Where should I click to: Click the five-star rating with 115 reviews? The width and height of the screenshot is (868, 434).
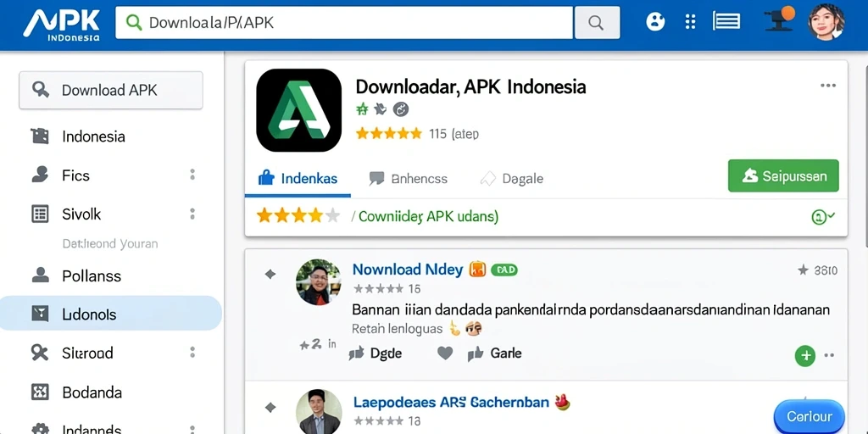coord(417,133)
